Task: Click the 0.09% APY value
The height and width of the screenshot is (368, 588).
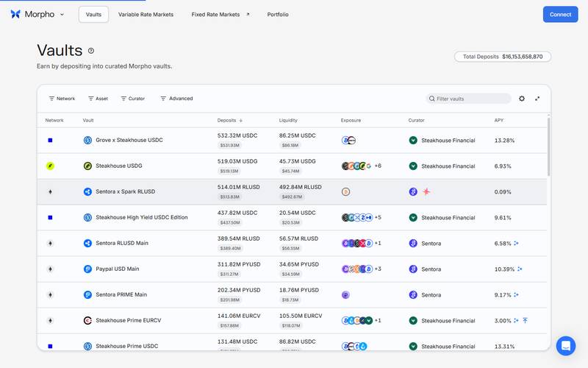Action: tap(503, 192)
